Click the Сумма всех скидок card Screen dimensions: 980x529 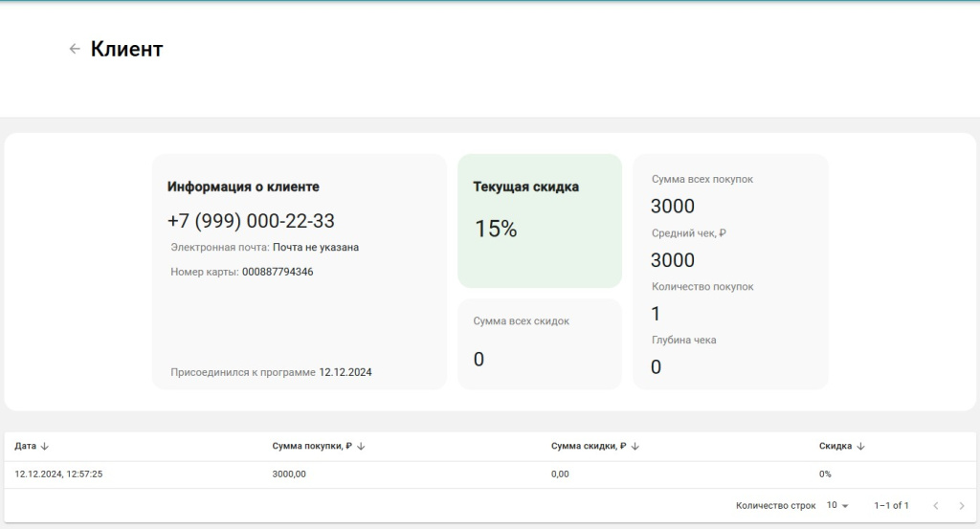click(539, 343)
